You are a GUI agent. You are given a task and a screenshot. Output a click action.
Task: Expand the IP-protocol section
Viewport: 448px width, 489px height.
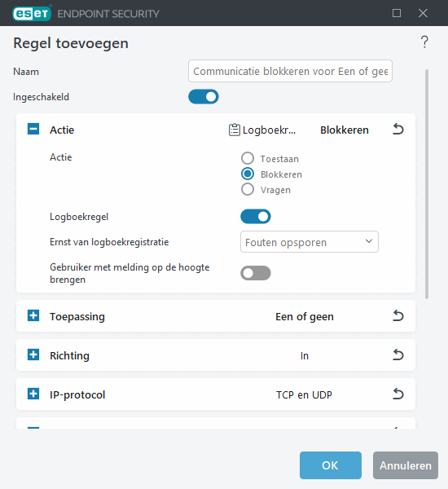(33, 394)
